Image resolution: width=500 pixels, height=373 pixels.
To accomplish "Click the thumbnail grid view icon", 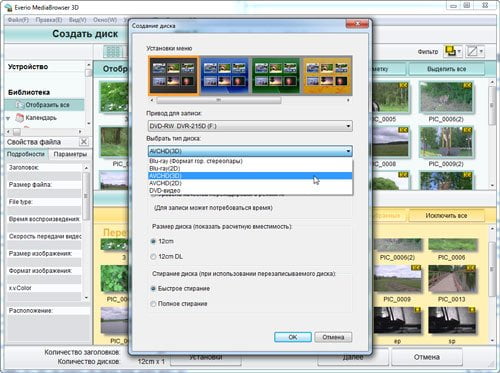I will tap(113, 51).
